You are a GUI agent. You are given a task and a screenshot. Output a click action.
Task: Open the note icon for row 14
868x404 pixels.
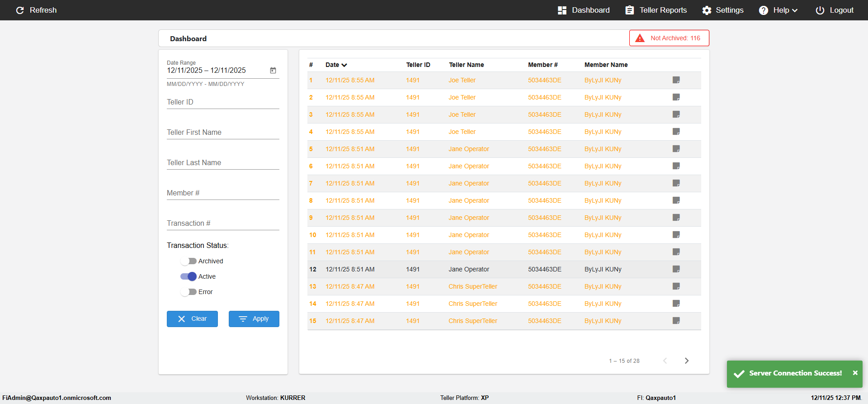[x=676, y=304]
